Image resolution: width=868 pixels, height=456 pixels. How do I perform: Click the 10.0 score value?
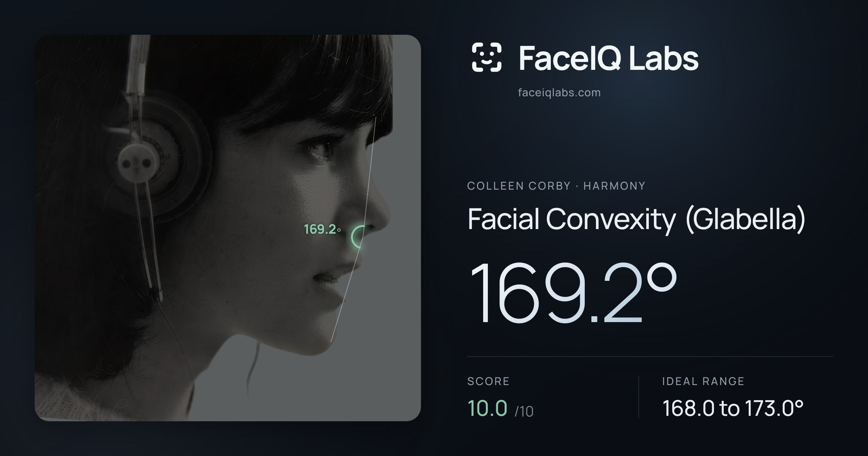pyautogui.click(x=488, y=408)
